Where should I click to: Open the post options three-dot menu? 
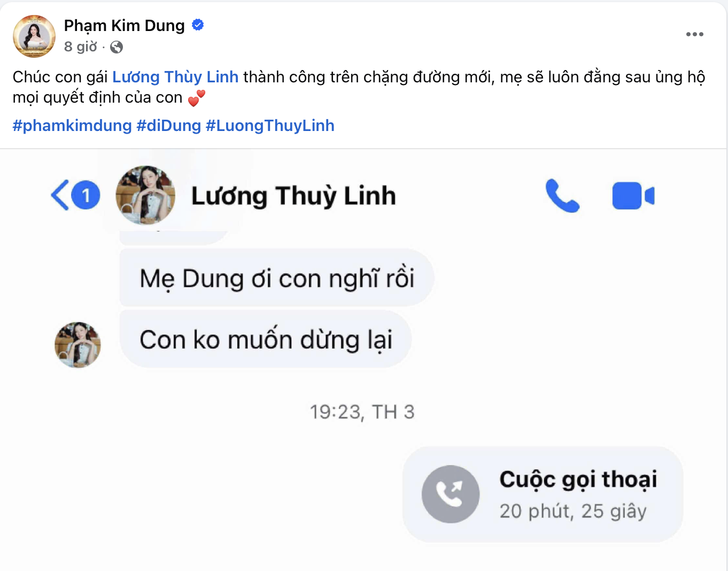694,34
